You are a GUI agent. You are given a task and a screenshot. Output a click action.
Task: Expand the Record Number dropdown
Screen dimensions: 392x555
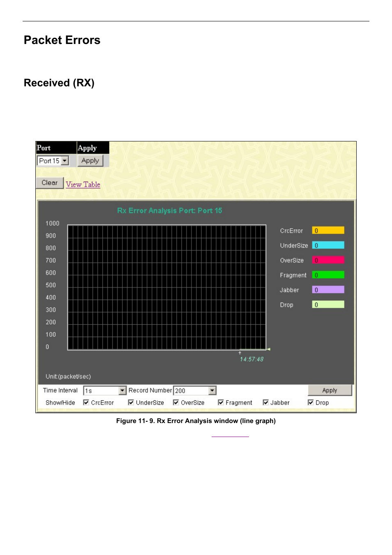click(x=195, y=391)
